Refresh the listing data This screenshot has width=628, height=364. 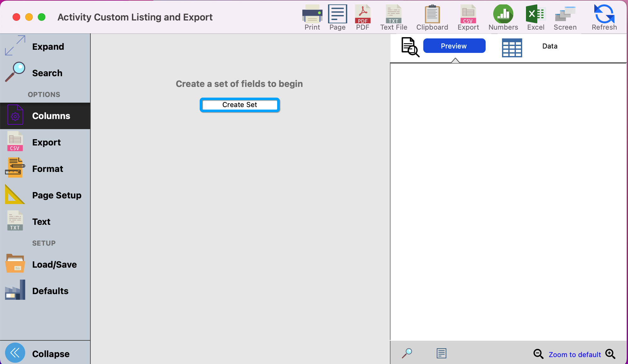coord(604,14)
